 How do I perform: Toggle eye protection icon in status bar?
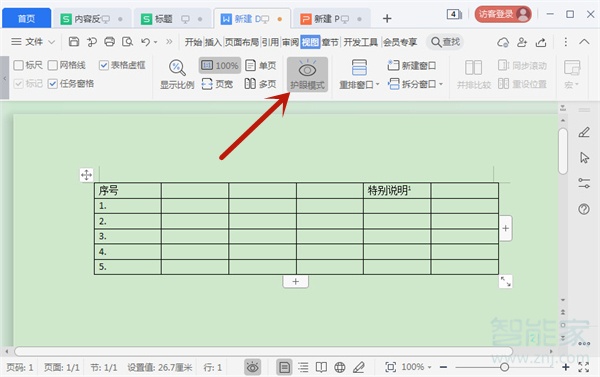pyautogui.click(x=253, y=367)
